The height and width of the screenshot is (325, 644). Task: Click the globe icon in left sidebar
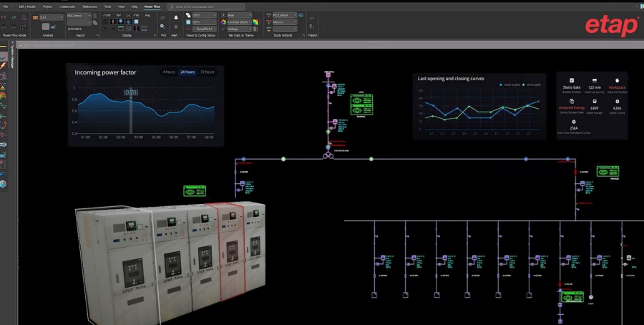(x=4, y=184)
